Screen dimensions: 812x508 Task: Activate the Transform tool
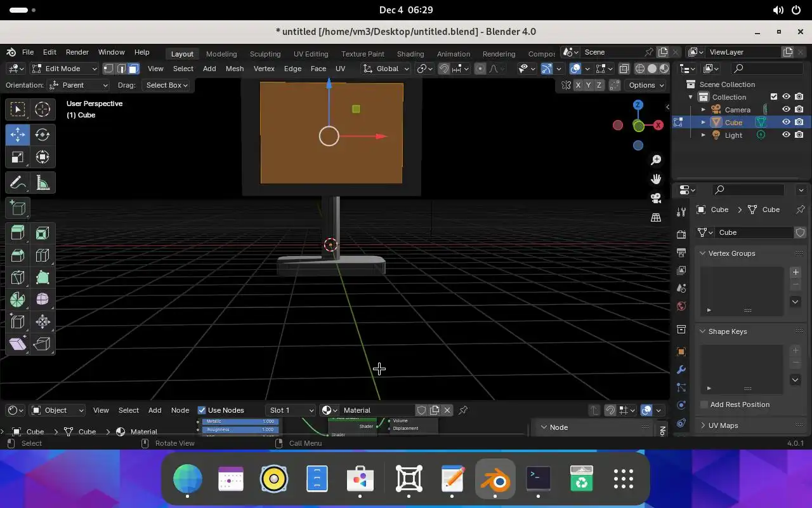click(43, 157)
